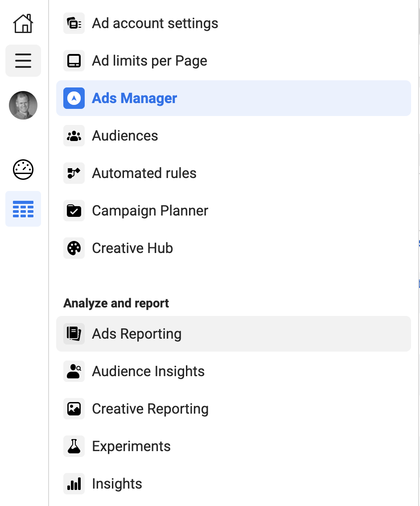The image size is (420, 506).
Task: Click the Home house icon
Action: coord(23,24)
